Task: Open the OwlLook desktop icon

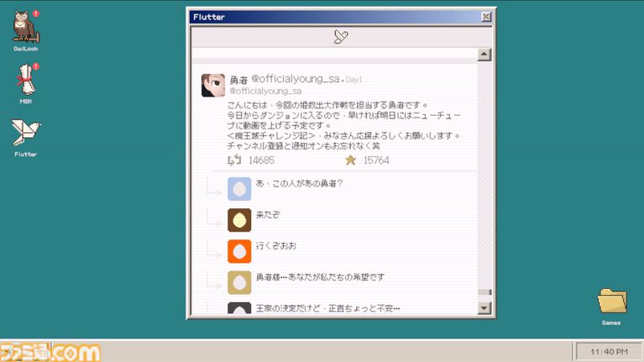Action: point(24,28)
